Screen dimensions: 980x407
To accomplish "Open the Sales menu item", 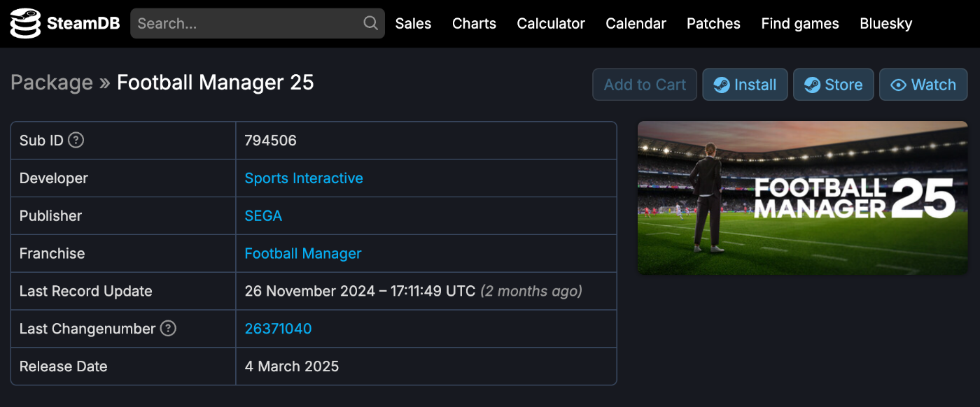I will click(413, 24).
